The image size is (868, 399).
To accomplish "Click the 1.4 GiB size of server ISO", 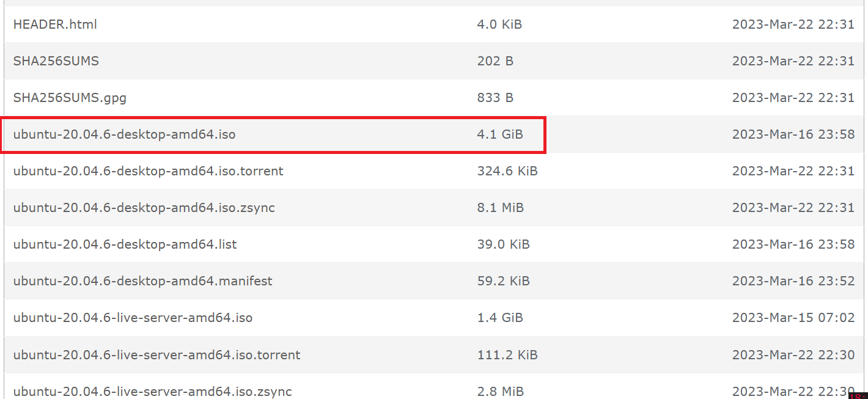I will click(x=500, y=318).
